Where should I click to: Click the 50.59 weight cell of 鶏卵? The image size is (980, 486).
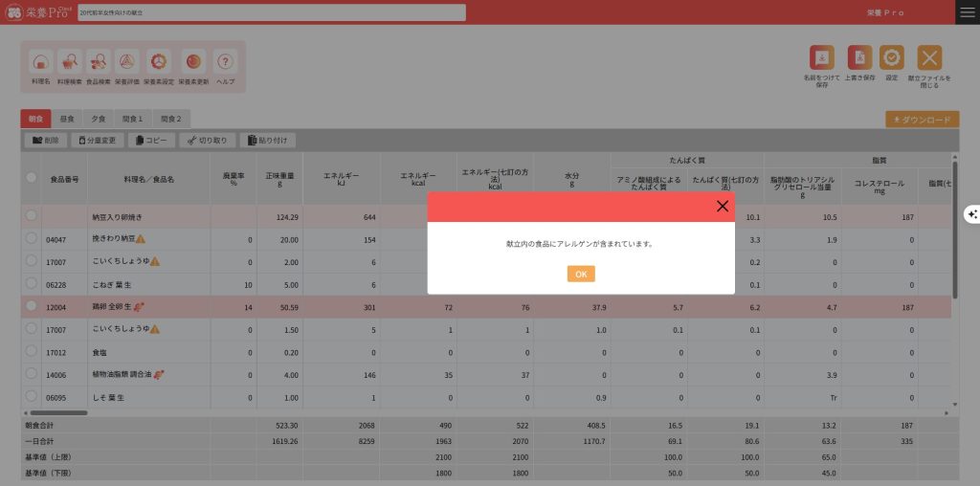point(279,307)
